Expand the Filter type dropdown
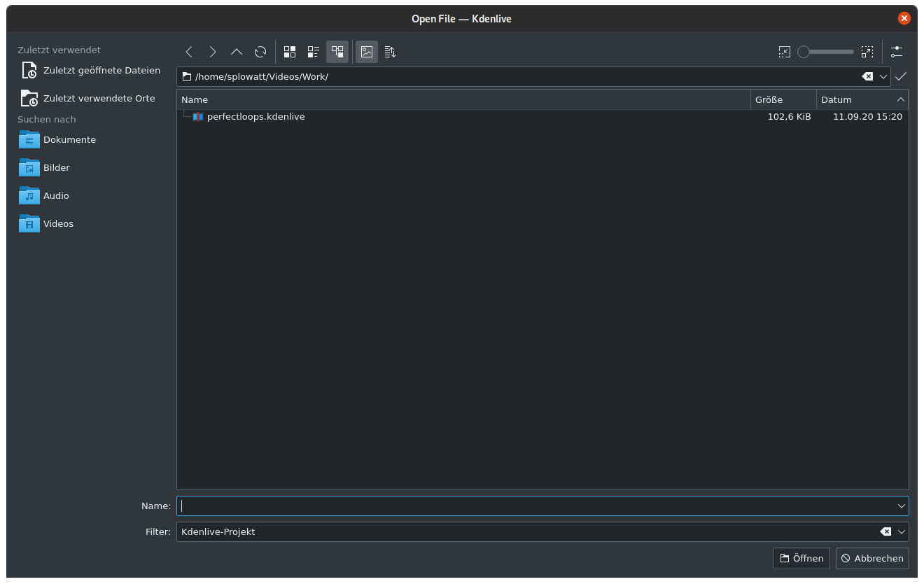924x584 pixels. (x=901, y=532)
